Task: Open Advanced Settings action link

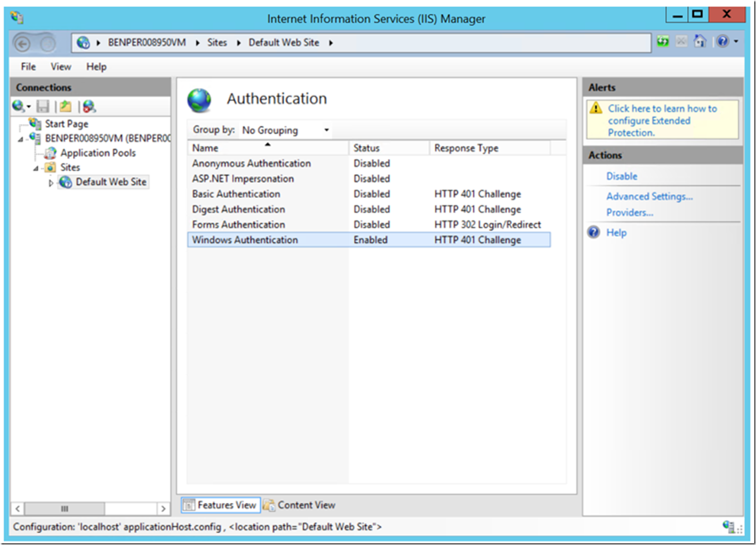Action: [x=649, y=196]
